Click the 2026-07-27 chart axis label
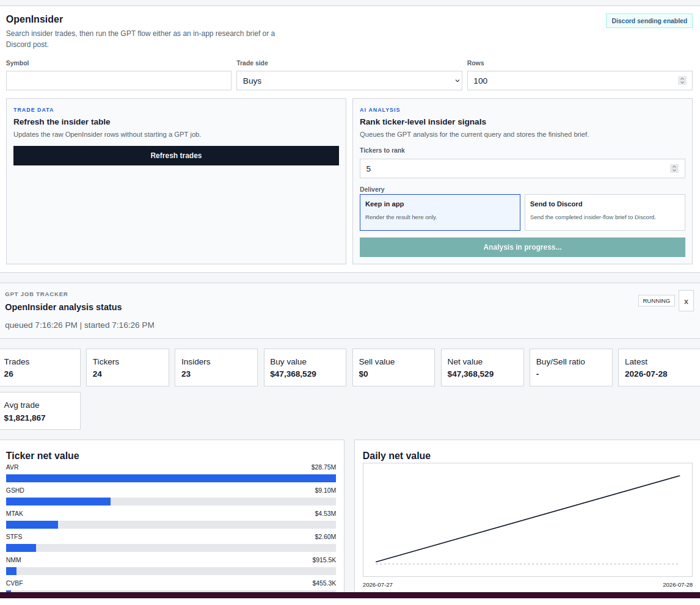This screenshot has width=700, height=605. (x=377, y=584)
